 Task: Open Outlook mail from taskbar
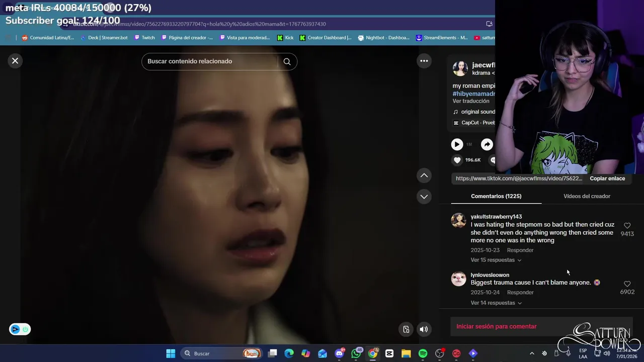pos(323,353)
